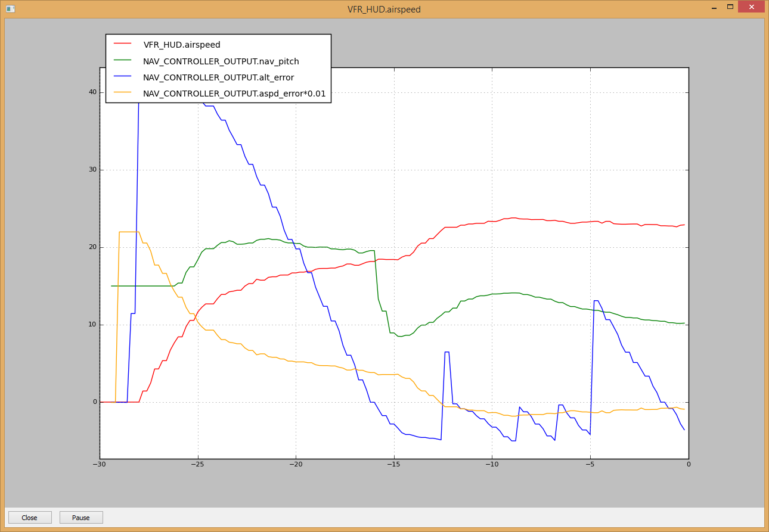
Task: Close the window with the red X
Action: (751, 7)
